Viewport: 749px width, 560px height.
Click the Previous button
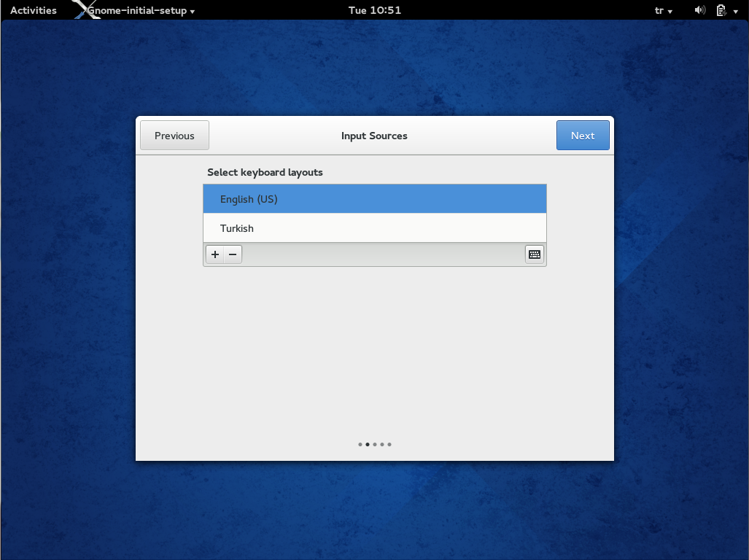174,135
